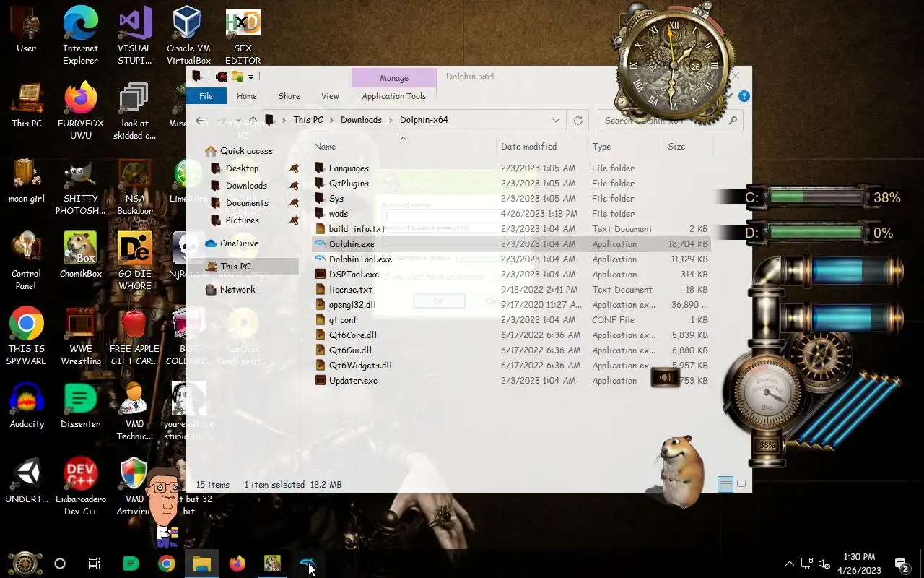Screen dimensions: 924x578
Task: Sort files by the Name column
Action: 404,147
